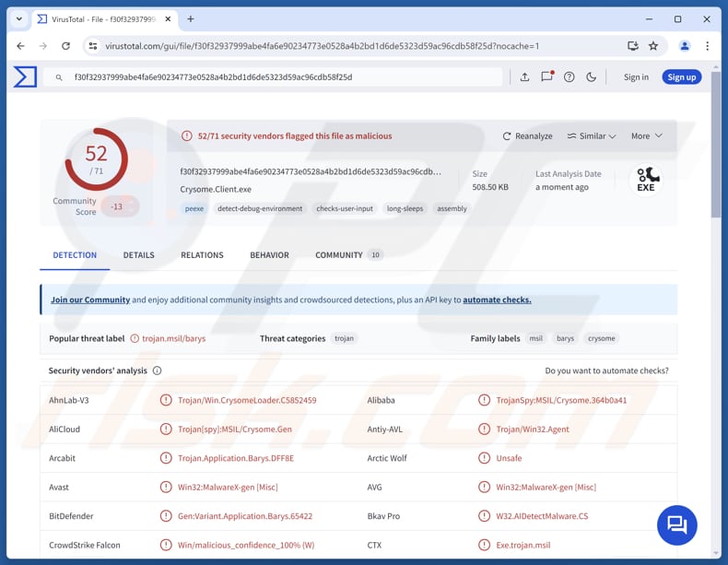Bookmark this page with star icon

pyautogui.click(x=653, y=46)
